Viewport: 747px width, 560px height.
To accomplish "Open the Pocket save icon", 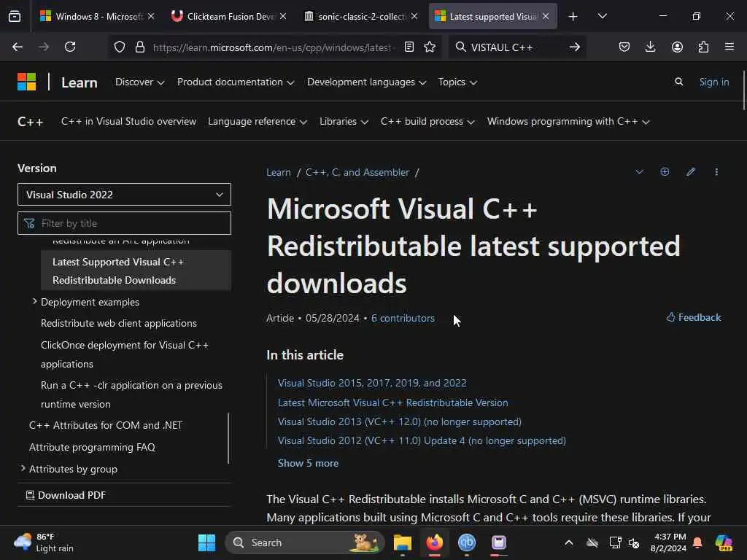I will [624, 47].
